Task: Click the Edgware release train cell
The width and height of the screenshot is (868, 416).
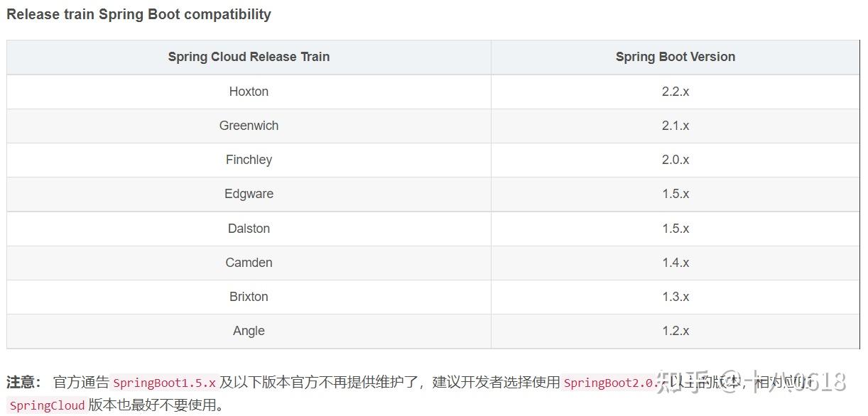Action: coord(249,194)
